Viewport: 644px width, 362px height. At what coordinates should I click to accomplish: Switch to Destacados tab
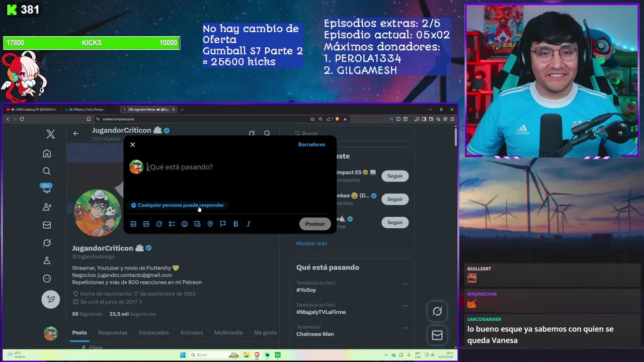point(154,333)
